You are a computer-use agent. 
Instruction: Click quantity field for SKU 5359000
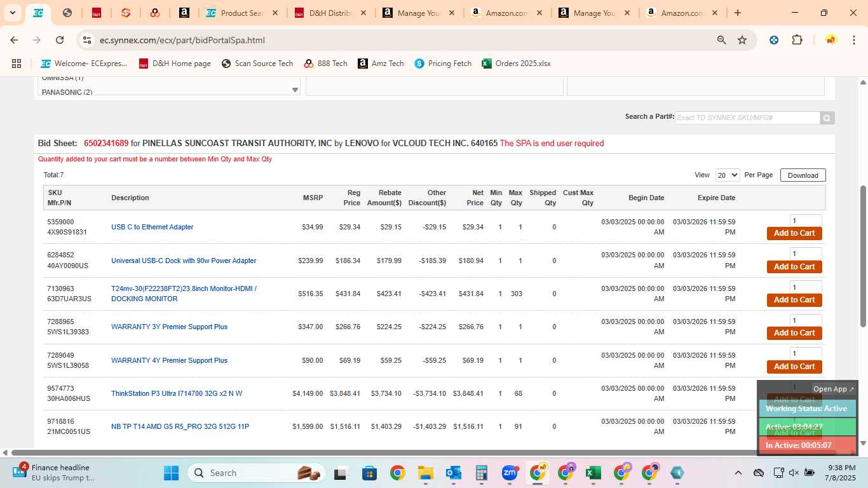[806, 220]
